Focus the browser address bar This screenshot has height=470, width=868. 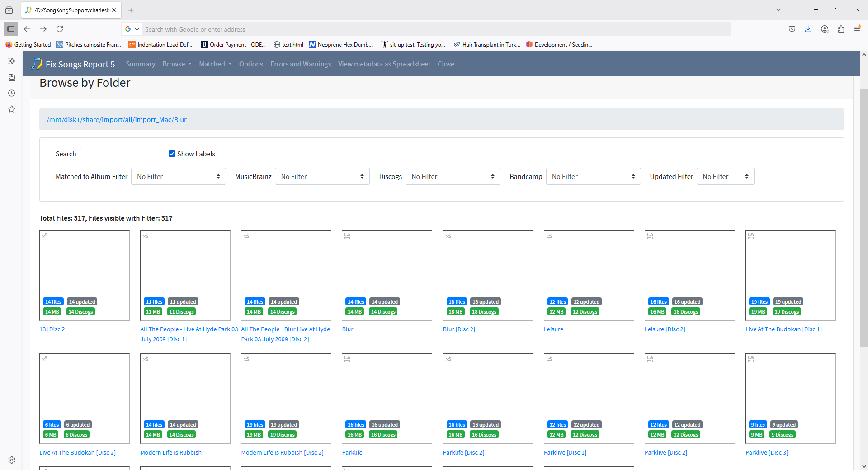coord(436,29)
